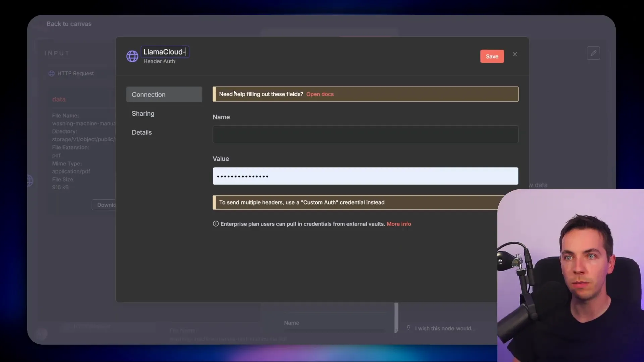Click the info icon beside Enterprise plan text

point(216,224)
